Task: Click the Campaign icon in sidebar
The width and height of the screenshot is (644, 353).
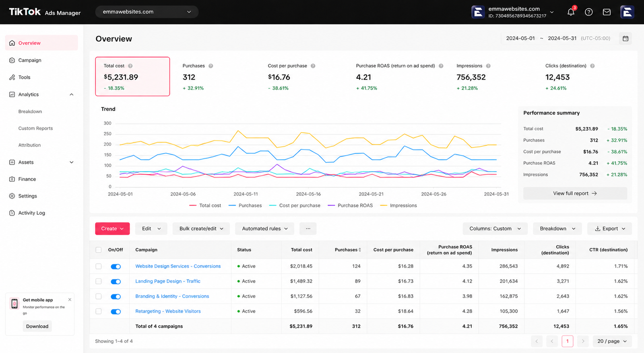Action: pos(12,60)
